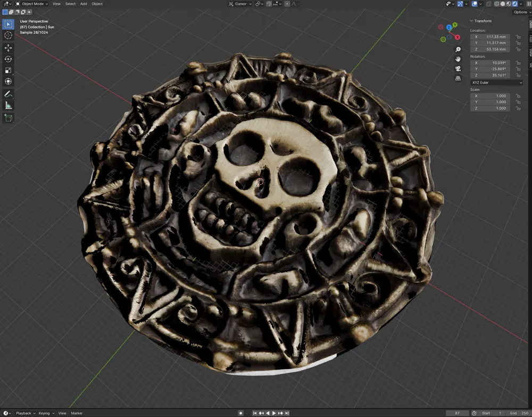Open the viewport Options popover
Image resolution: width=532 pixels, height=417 pixels.
point(520,12)
